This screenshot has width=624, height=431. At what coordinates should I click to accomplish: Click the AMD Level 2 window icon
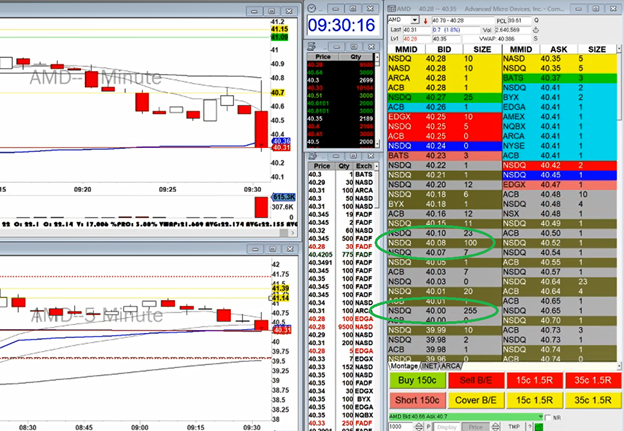point(394,6)
